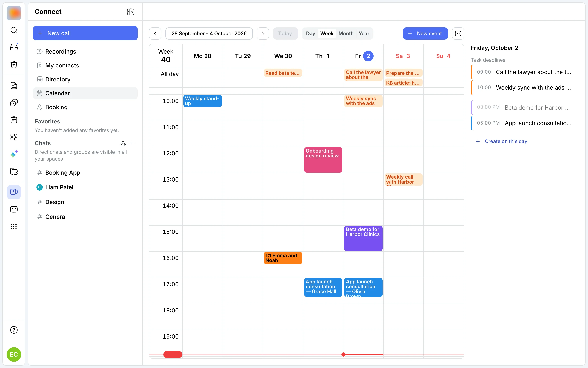Open the clipboard checklist icon in left rail
Screen dimensions: 588x368
click(x=14, y=120)
